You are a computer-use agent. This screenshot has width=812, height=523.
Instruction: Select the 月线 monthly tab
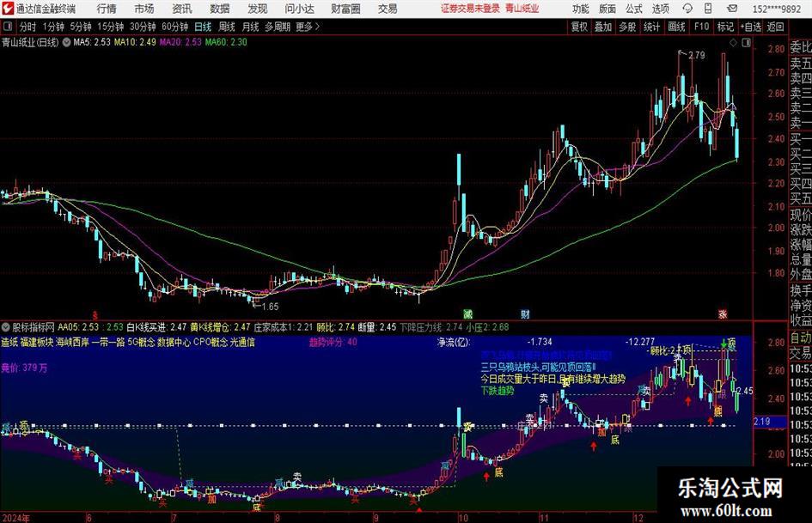(251, 27)
